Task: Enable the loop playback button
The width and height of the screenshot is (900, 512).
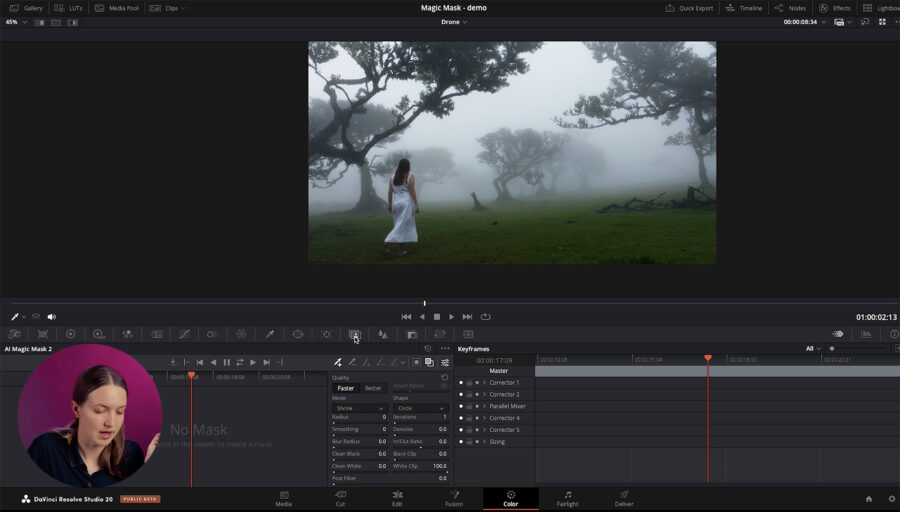Action: [486, 316]
